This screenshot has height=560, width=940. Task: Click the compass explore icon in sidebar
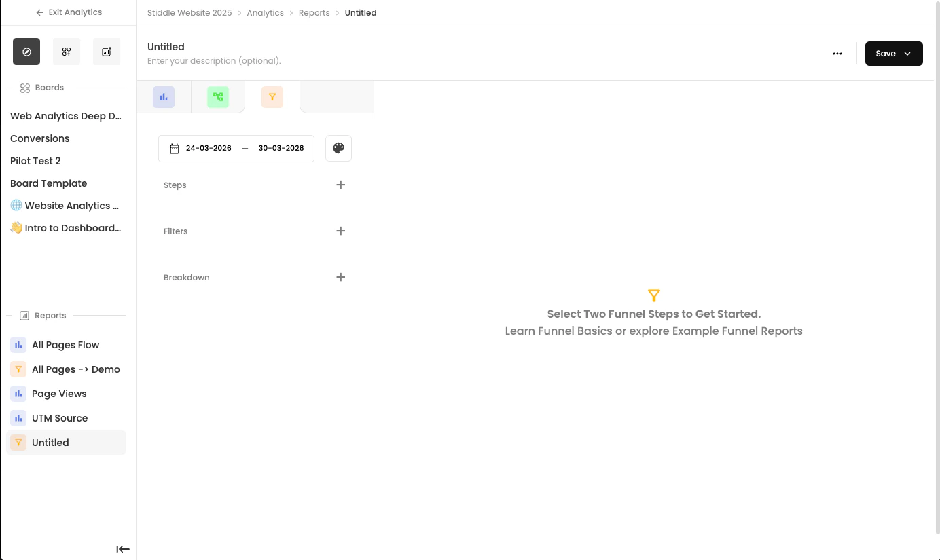pos(26,52)
